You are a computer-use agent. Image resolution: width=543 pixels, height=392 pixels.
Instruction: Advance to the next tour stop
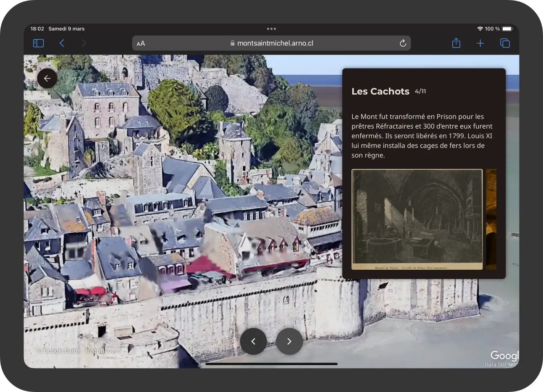(289, 341)
